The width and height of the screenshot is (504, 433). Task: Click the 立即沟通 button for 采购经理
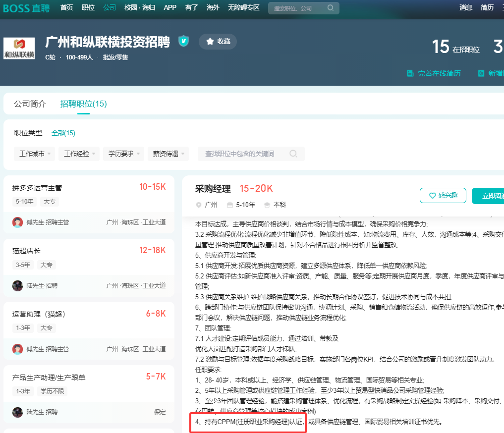489,195
